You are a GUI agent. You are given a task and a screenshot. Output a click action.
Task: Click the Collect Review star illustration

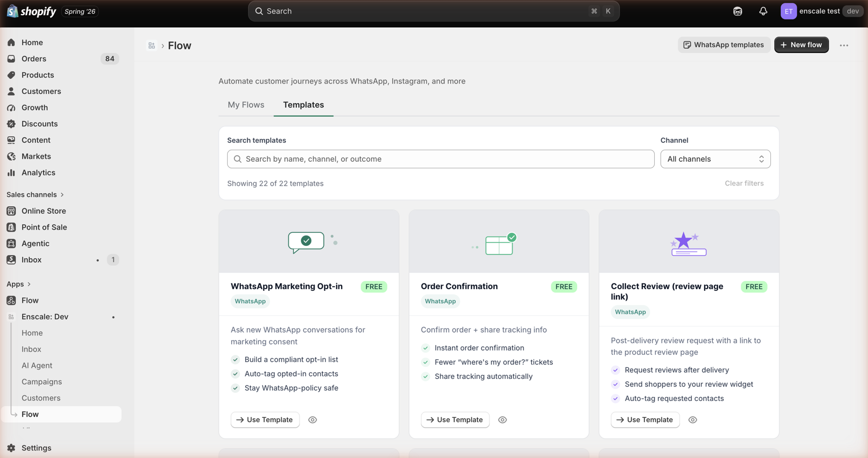[688, 244]
